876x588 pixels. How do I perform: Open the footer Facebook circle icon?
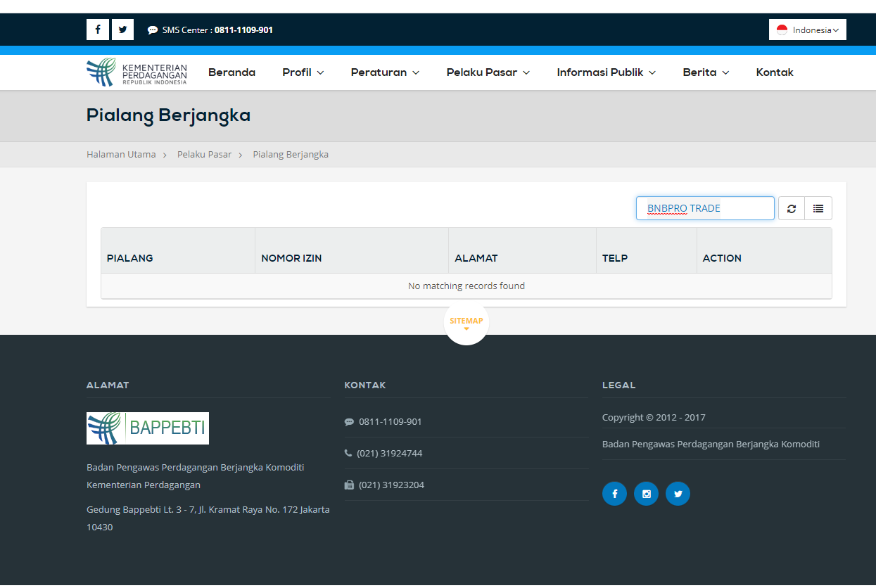(x=614, y=494)
